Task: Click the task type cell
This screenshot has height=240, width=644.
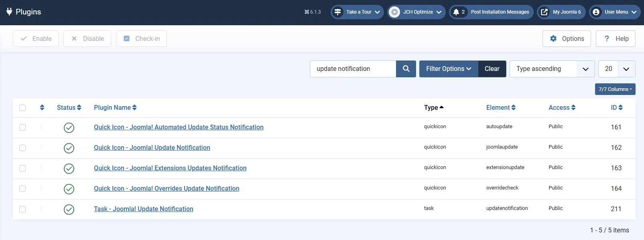Action: click(429, 208)
